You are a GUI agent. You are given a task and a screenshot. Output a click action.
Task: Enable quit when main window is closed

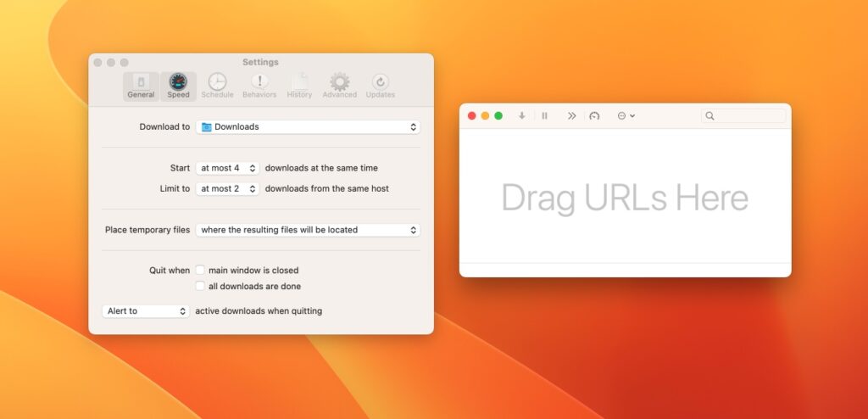point(200,270)
